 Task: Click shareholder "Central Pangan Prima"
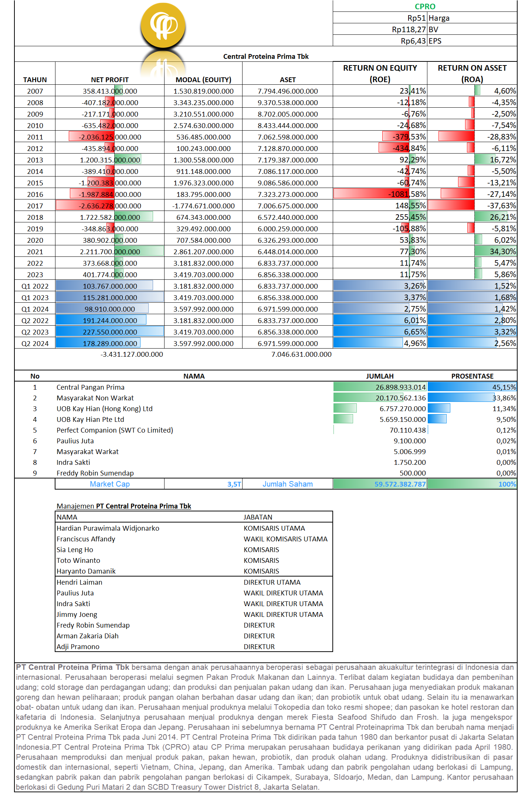(x=90, y=387)
